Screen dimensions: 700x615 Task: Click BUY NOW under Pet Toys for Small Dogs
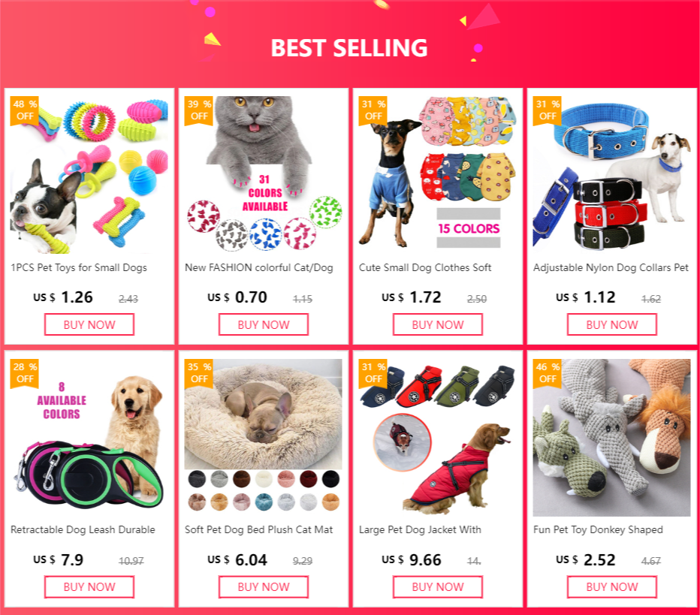pos(89,324)
